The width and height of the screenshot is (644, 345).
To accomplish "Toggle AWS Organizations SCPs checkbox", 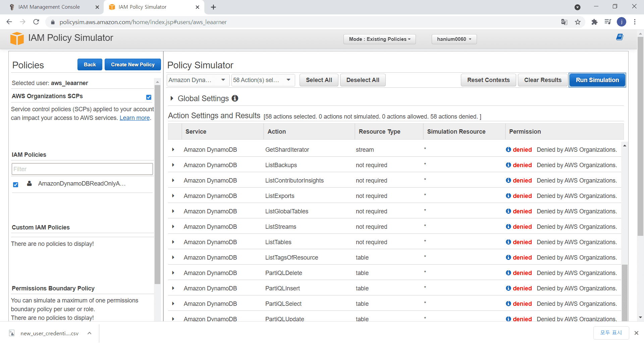I will tap(149, 97).
